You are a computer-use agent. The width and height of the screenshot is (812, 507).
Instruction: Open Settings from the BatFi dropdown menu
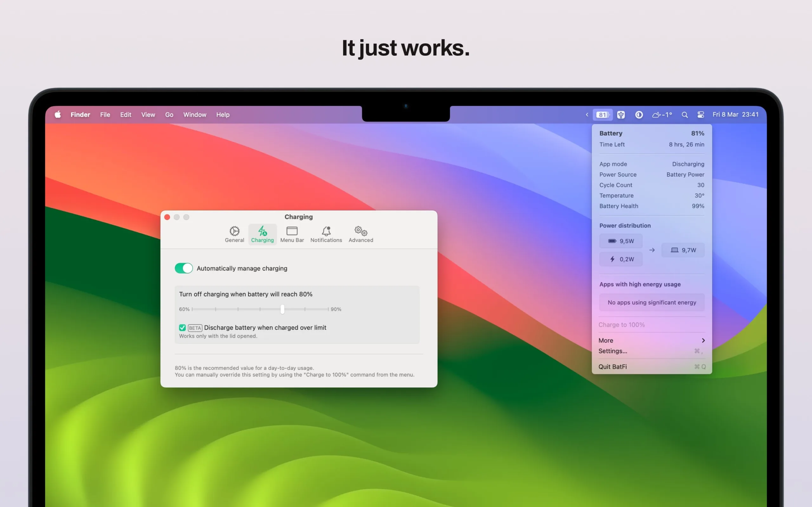point(613,350)
